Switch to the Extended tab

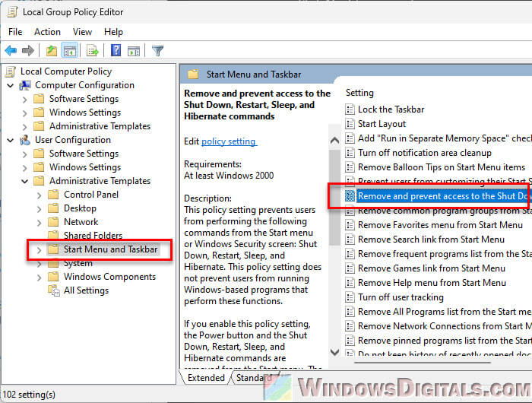click(x=206, y=378)
